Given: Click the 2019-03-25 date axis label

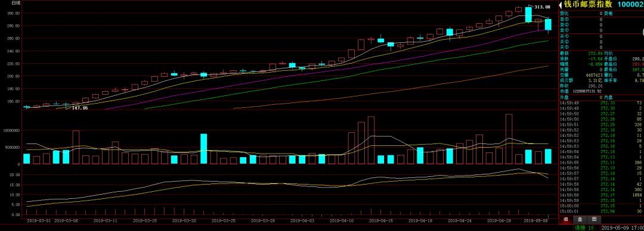Looking at the screenshot, I should pyautogui.click(x=224, y=220).
